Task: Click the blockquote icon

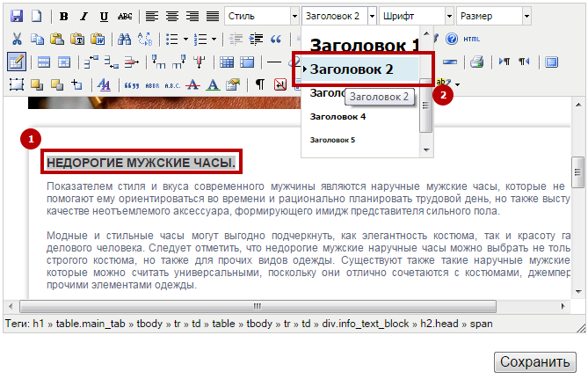Action: tap(276, 39)
